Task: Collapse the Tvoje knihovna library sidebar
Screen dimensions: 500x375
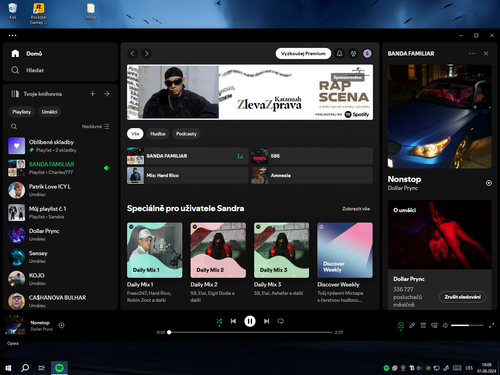Action: (x=36, y=94)
